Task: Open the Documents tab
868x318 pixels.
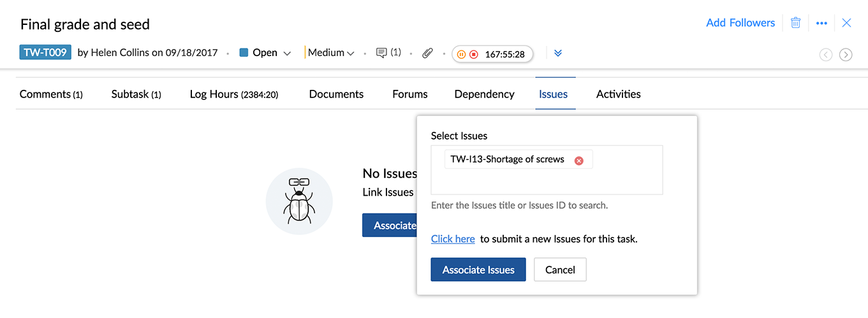Action: click(x=336, y=94)
